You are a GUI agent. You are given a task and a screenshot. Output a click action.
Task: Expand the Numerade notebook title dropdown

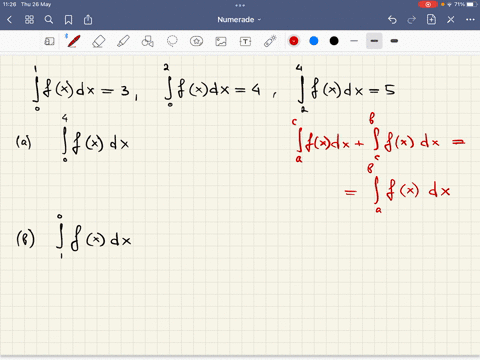(239, 20)
